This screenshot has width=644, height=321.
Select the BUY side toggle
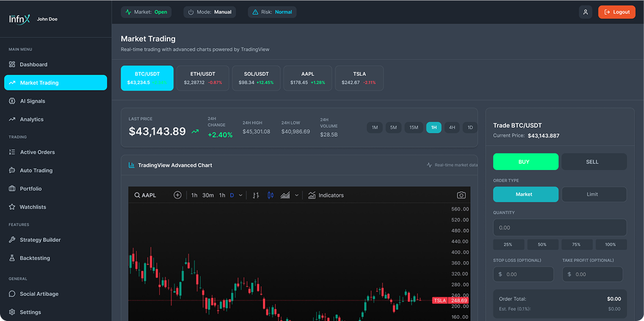[x=526, y=162]
